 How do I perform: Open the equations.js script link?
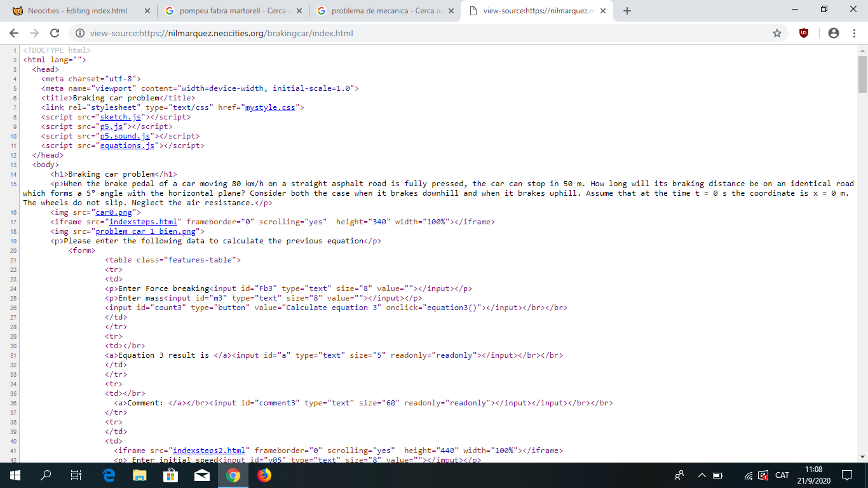coord(127,146)
